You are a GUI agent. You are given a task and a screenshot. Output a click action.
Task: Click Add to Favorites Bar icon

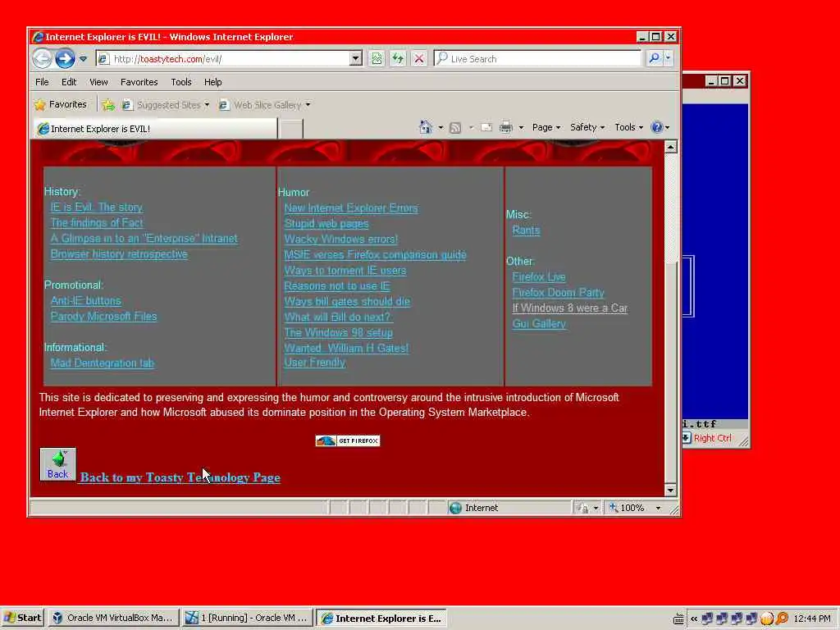(108, 105)
